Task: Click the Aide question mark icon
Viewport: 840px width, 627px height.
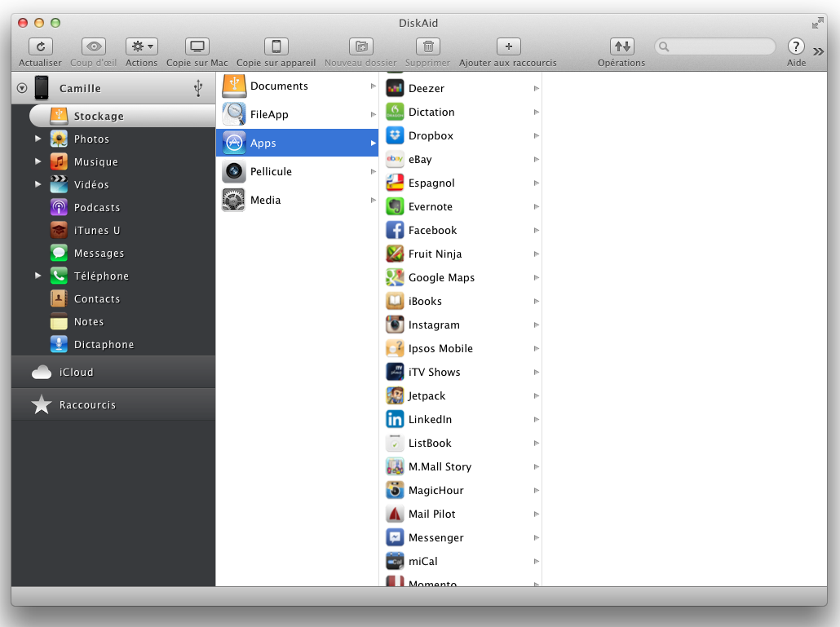Action: [796, 47]
